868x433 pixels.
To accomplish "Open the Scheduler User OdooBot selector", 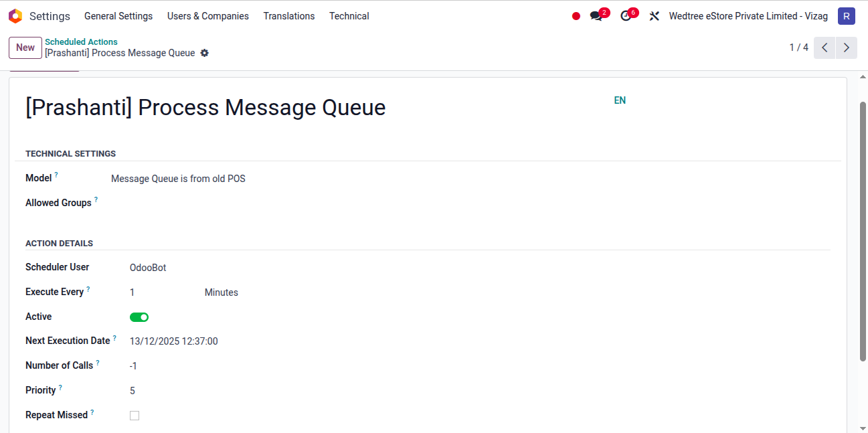I will click(148, 267).
